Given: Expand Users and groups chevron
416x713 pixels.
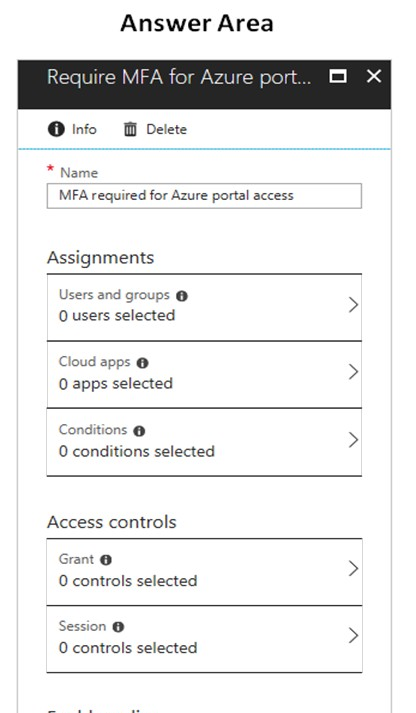Looking at the screenshot, I should tap(353, 305).
